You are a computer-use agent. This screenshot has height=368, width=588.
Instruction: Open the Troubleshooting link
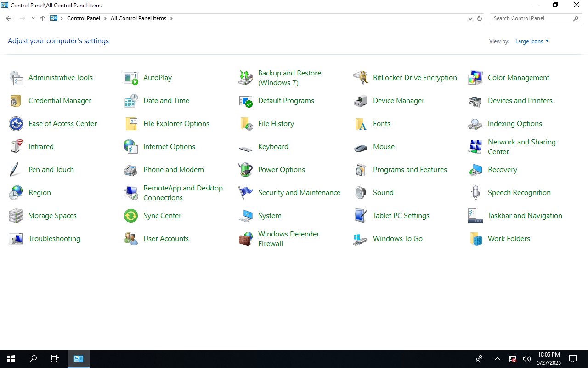[x=54, y=239]
